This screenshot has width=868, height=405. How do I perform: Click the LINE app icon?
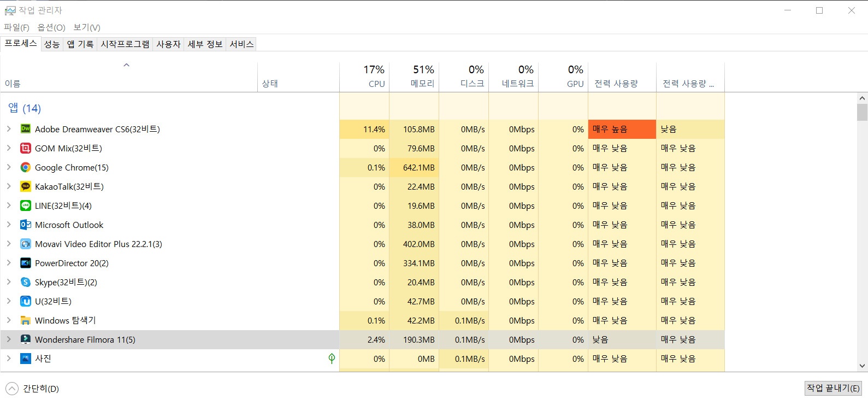[26, 206]
